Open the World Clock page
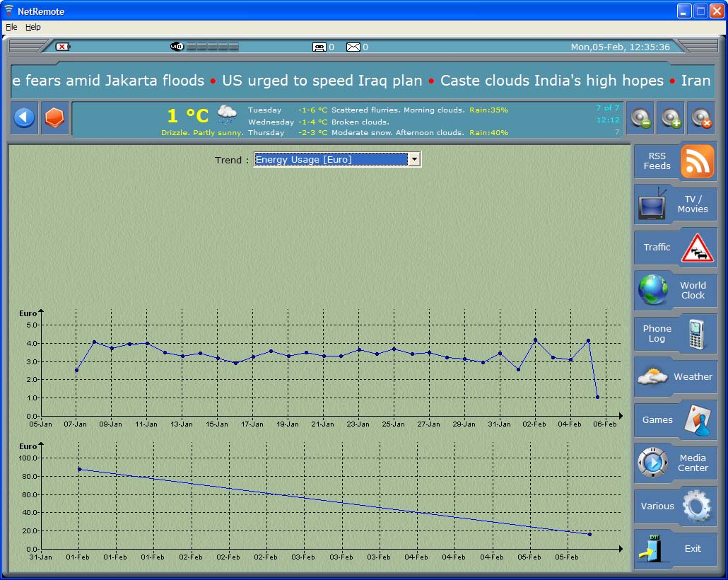Screen dimensions: 728x580 pyautogui.click(x=675, y=291)
